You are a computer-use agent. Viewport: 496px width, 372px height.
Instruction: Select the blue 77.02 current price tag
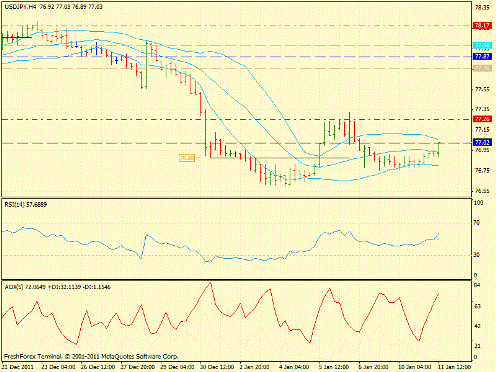point(482,143)
